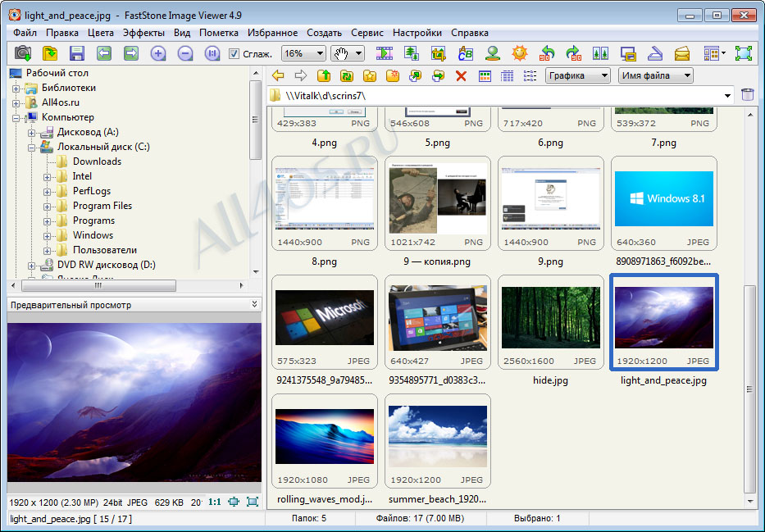Click the recycle bin icon beside path bar

(748, 94)
